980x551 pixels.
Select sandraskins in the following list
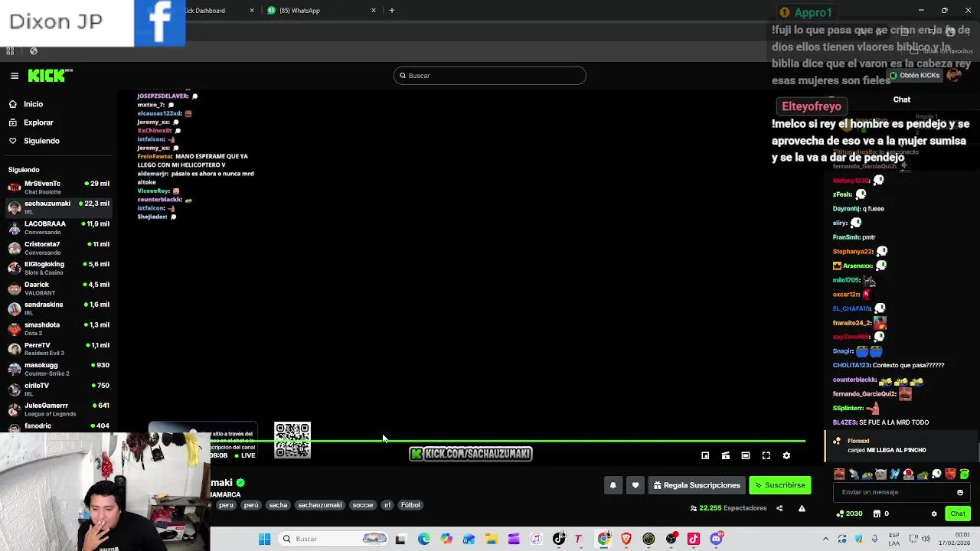pyautogui.click(x=58, y=308)
